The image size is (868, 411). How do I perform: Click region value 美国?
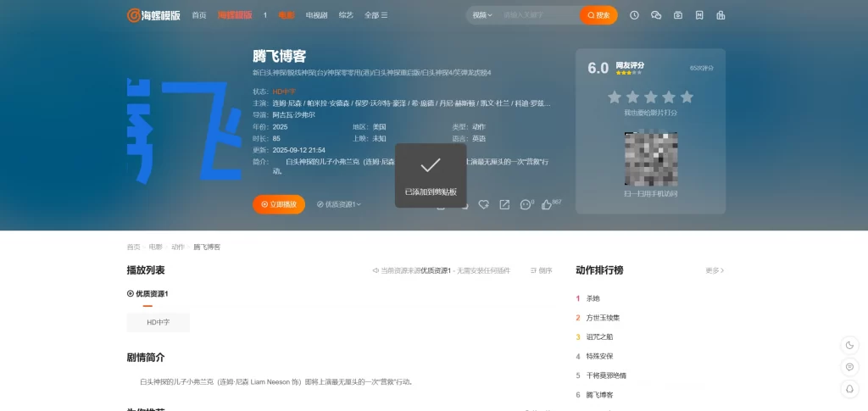point(379,126)
